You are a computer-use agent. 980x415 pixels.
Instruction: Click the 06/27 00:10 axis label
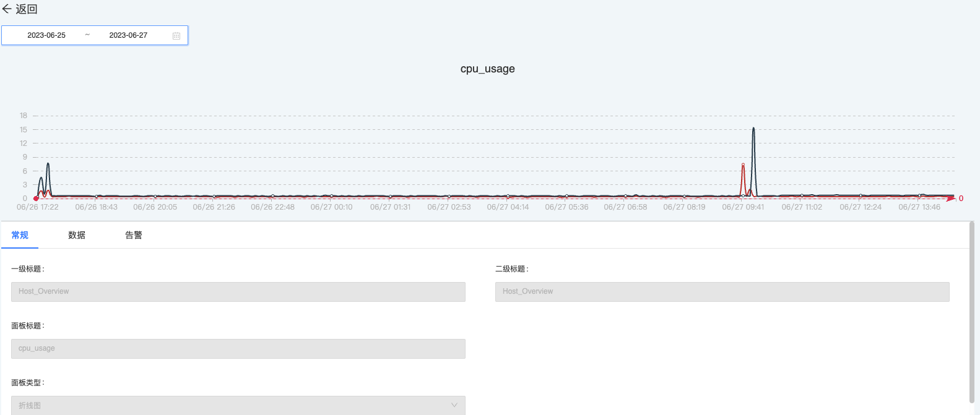click(x=332, y=207)
